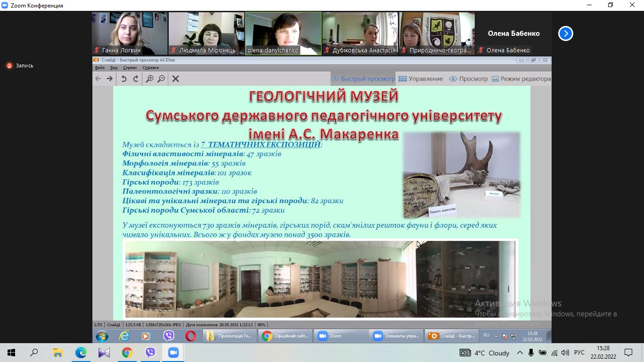Launch Viber from the bottom taskbar

pyautogui.click(x=150, y=353)
